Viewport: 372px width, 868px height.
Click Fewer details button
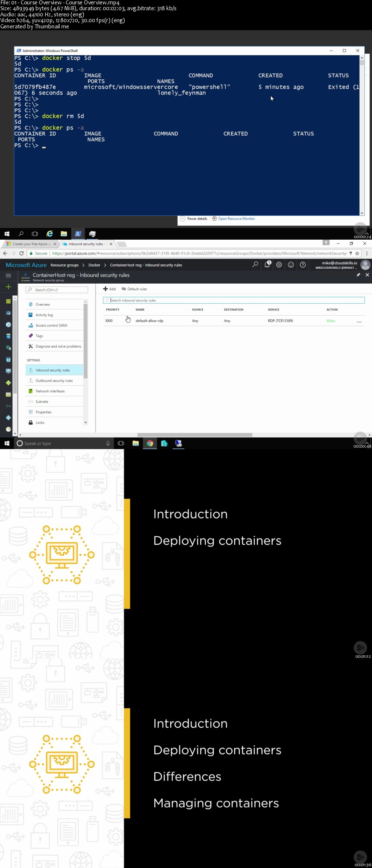pyautogui.click(x=194, y=219)
